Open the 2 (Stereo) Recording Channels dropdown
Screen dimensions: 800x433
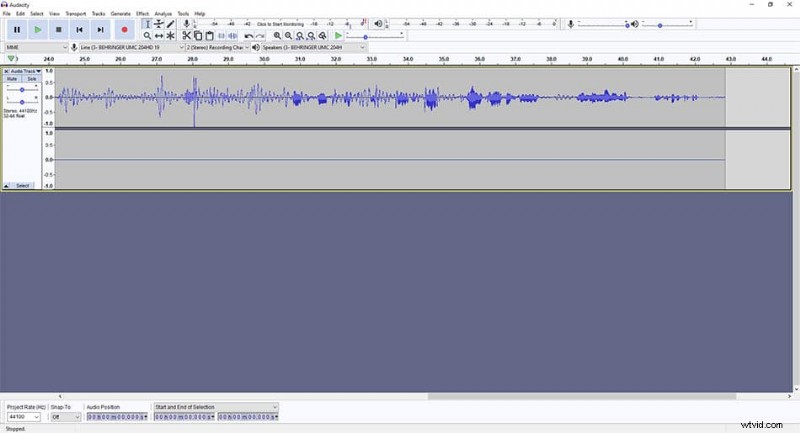point(217,47)
